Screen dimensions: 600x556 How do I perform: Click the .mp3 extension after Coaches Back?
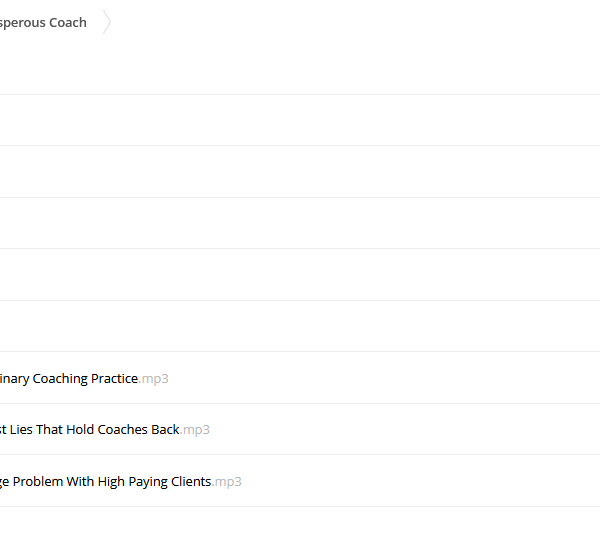195,430
